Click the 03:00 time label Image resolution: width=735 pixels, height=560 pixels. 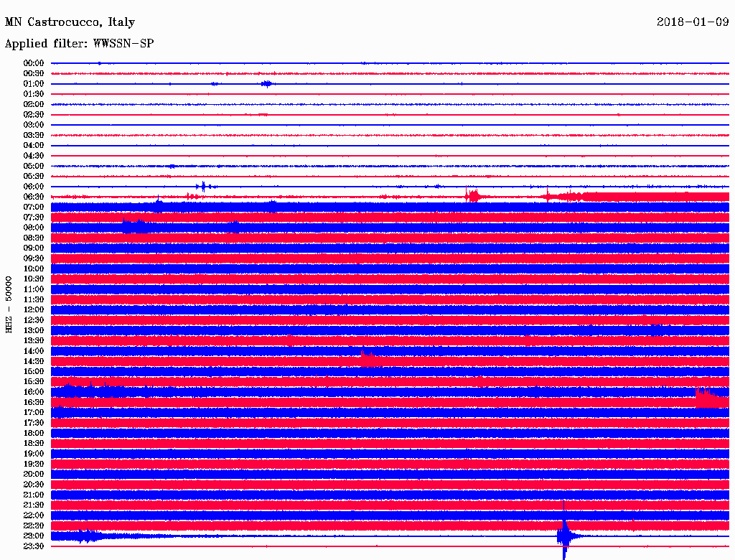pyautogui.click(x=33, y=125)
